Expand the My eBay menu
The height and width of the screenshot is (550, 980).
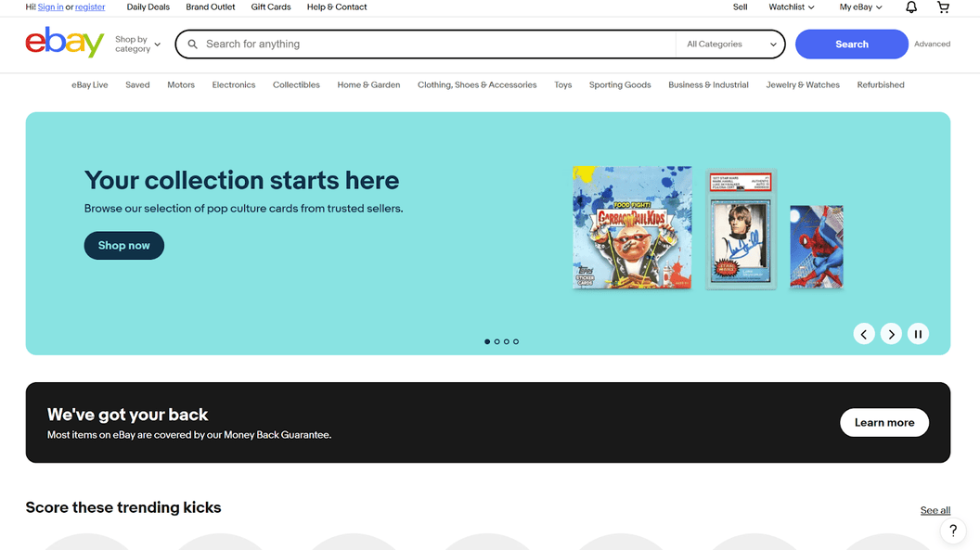[x=860, y=7]
